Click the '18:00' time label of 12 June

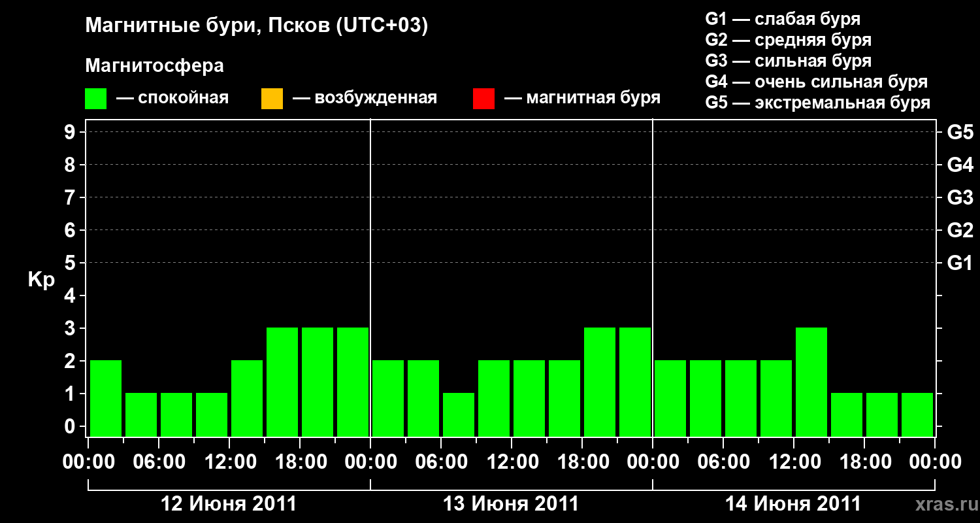coord(300,462)
